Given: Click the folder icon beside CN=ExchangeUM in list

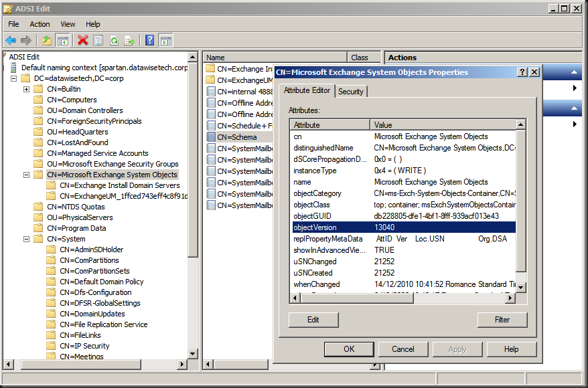Looking at the screenshot, I should click(x=211, y=80).
